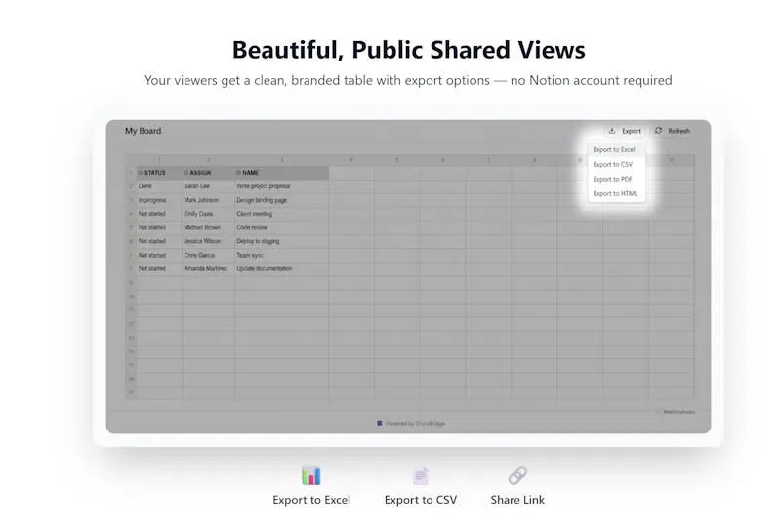This screenshot has width=781, height=532.
Task: Select Export to HTML menu entry
Action: point(617,194)
